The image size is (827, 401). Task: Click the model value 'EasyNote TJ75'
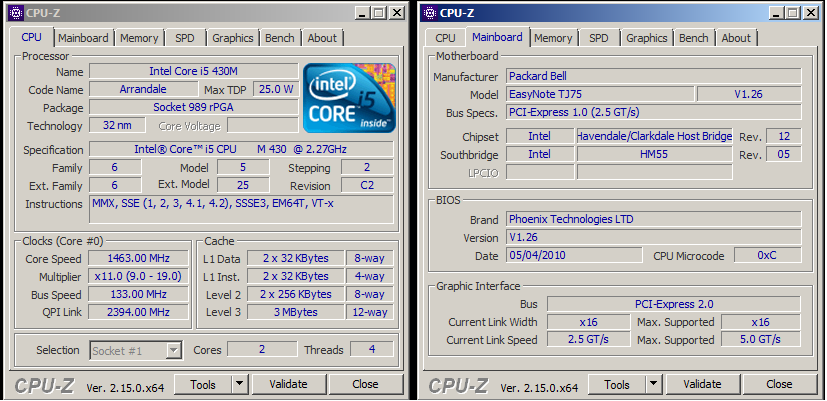(600, 94)
